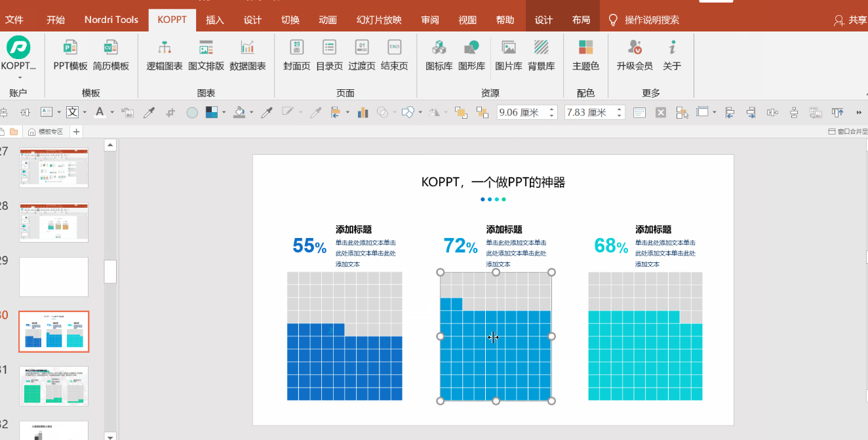Image resolution: width=868 pixels, height=440 pixels.
Task: Add new tab with plus button
Action: coord(76,132)
